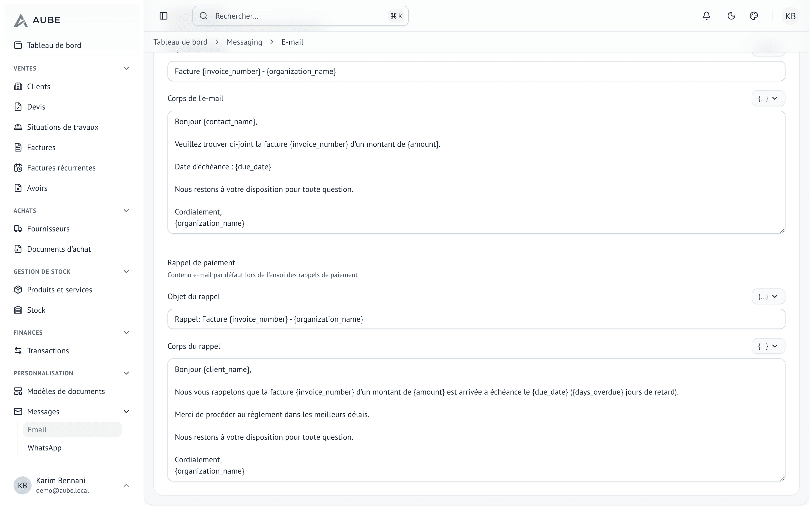This screenshot has width=812, height=508.
Task: Switch to dark mode moon icon
Action: (731, 16)
